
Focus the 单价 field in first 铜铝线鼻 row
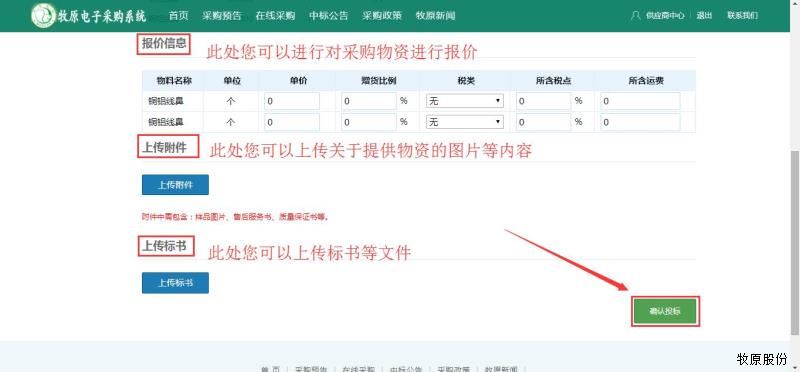pyautogui.click(x=292, y=101)
